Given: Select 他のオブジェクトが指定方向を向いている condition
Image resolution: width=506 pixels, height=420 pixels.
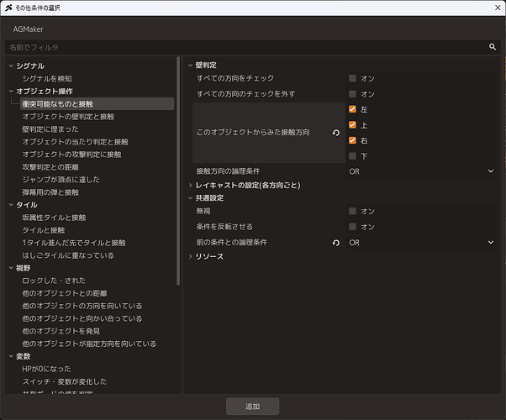Looking at the screenshot, I should 89,344.
